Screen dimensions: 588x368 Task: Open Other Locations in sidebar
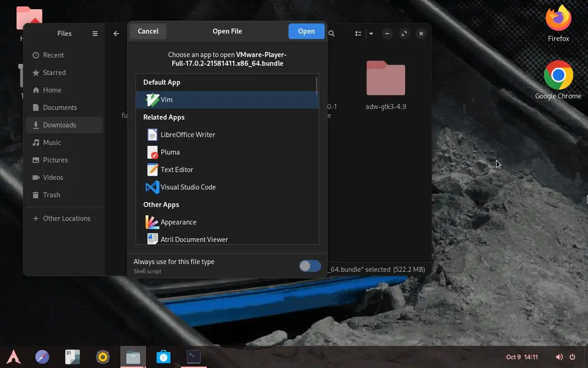(64, 218)
